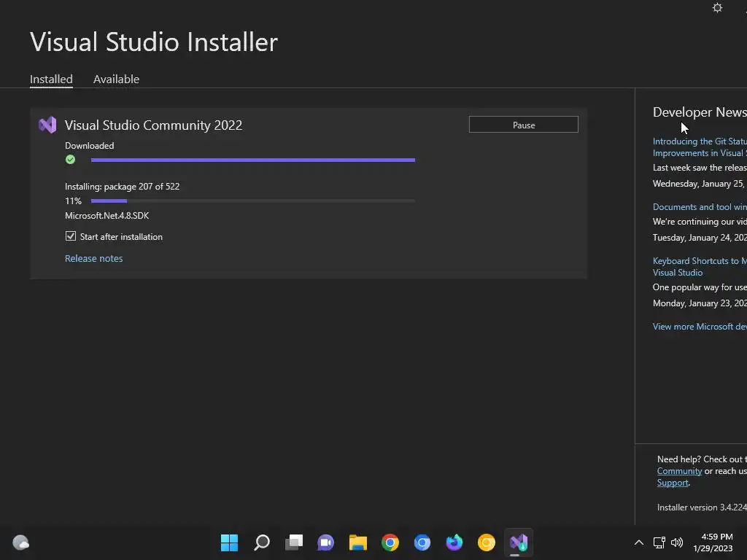Show hidden system tray icons

[x=639, y=542]
